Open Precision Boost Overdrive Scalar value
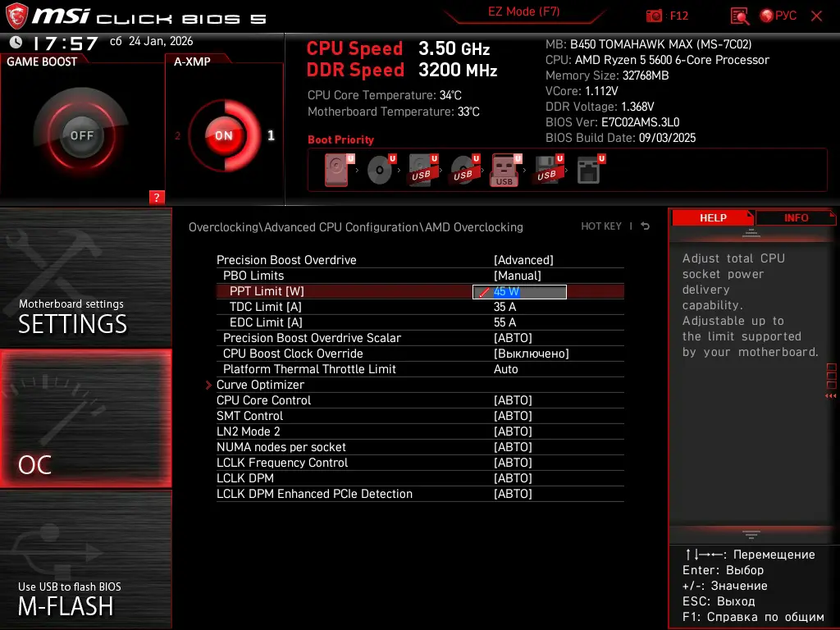Viewport: 840px width, 630px height. coord(513,338)
